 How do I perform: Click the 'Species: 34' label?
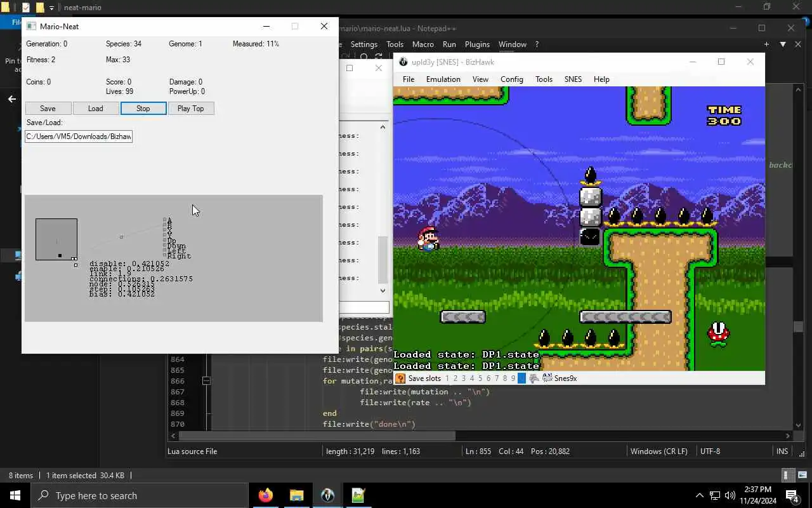124,44
